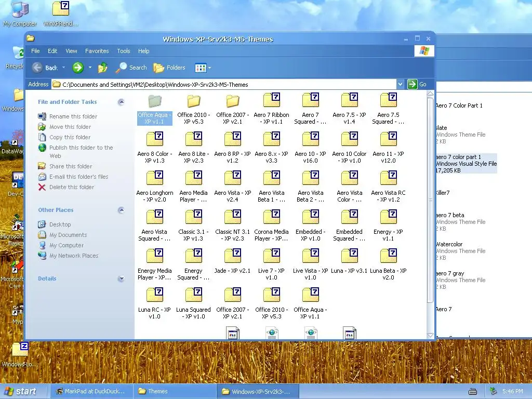
Task: Select the Jade - XP v2.1 archive
Action: click(x=232, y=261)
